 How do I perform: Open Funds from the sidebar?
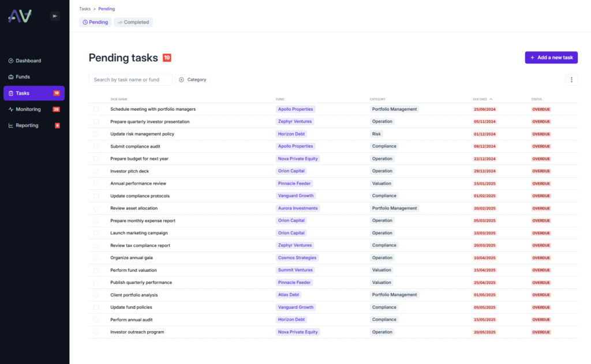[x=23, y=77]
